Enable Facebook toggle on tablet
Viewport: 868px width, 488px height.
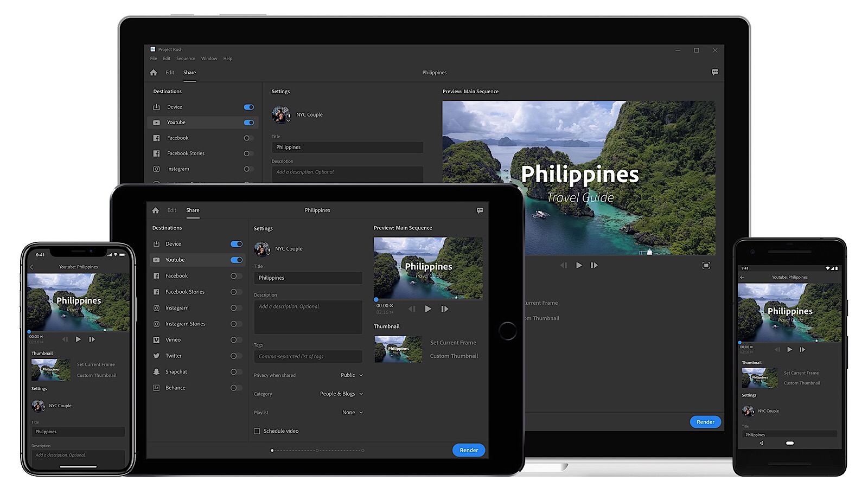tap(235, 276)
